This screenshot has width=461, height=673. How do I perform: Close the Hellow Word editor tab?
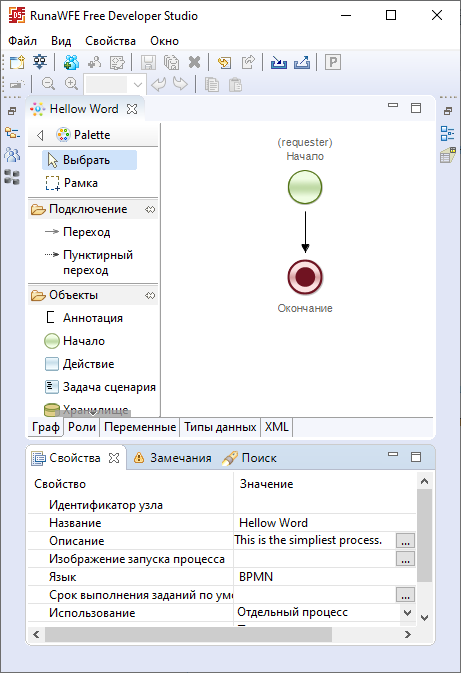(132, 109)
